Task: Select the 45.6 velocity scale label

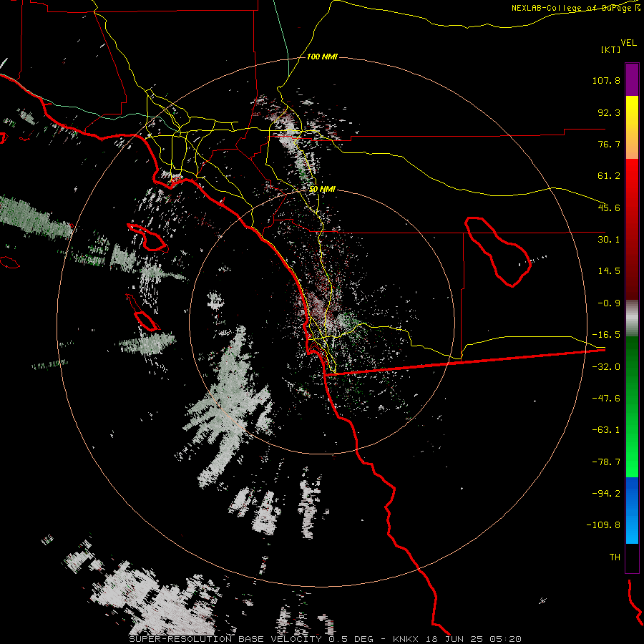Action: [609, 208]
